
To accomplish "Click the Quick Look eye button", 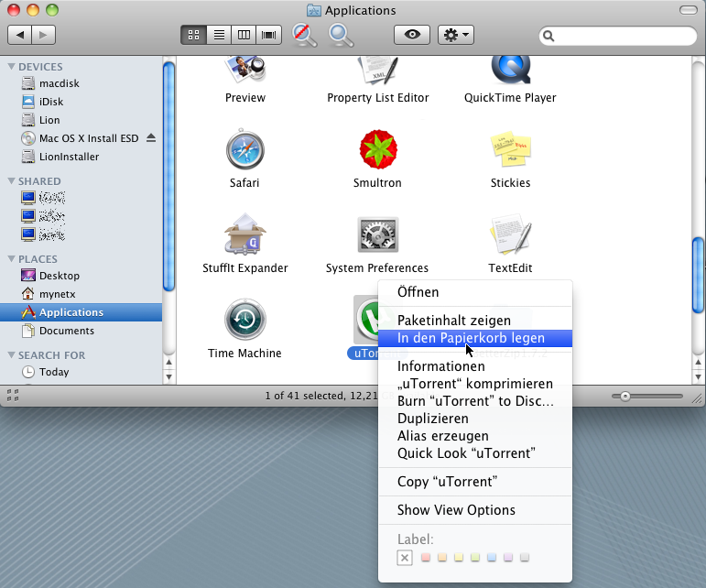I will [412, 35].
